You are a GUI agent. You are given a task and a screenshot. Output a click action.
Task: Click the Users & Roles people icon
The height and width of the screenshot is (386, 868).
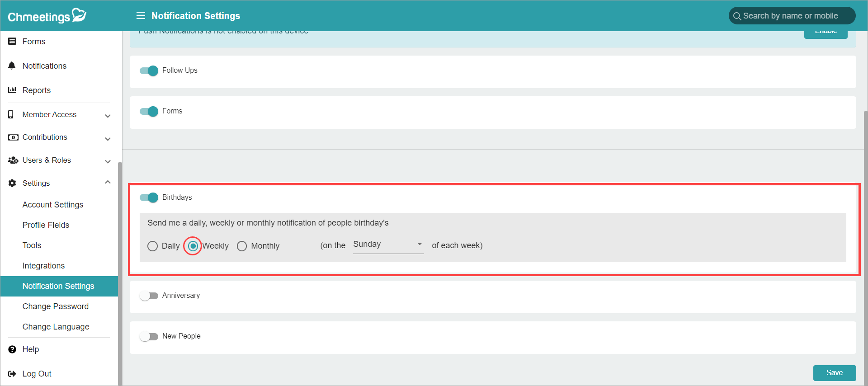coord(13,160)
